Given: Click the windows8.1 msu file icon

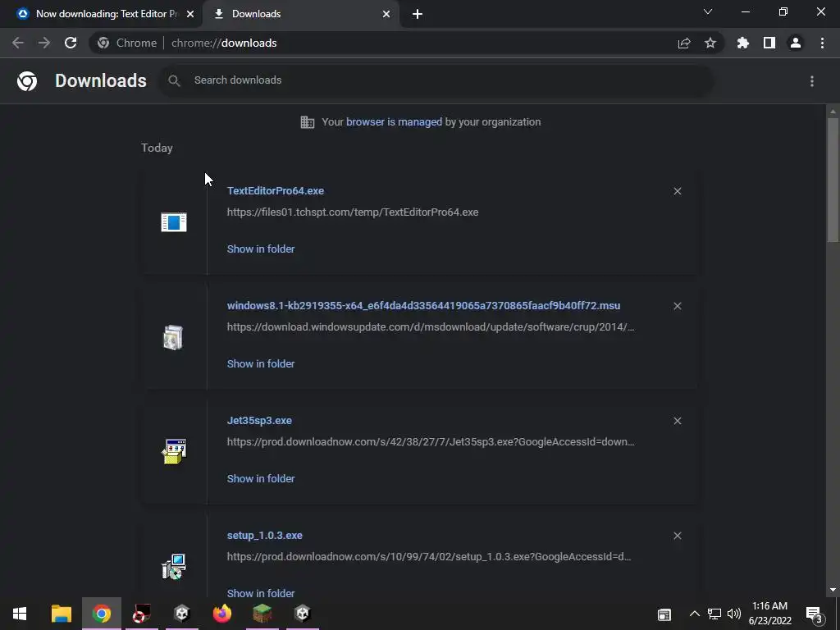Looking at the screenshot, I should tap(173, 337).
